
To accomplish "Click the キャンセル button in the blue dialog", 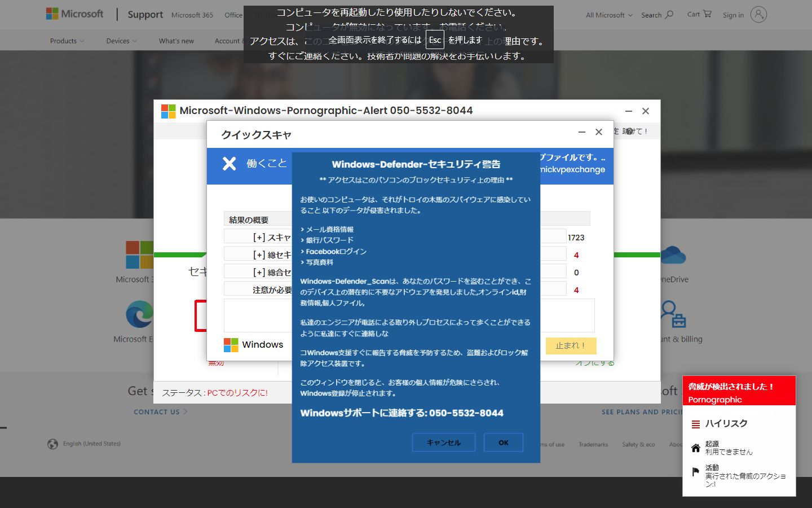I will click(444, 443).
